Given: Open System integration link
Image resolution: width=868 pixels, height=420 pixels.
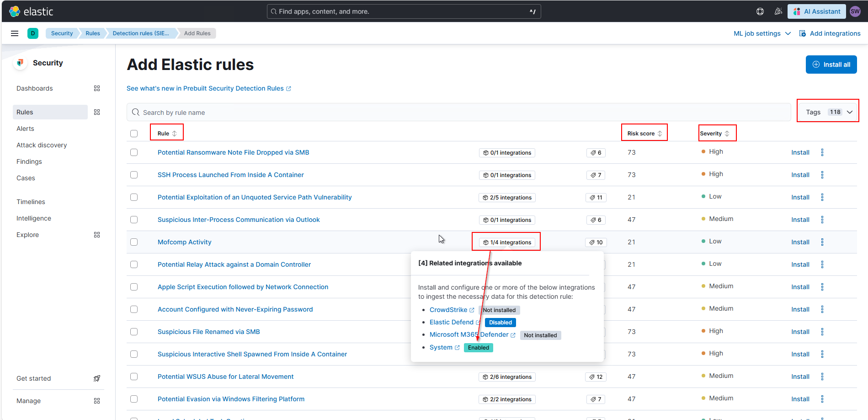Looking at the screenshot, I should click(444, 347).
